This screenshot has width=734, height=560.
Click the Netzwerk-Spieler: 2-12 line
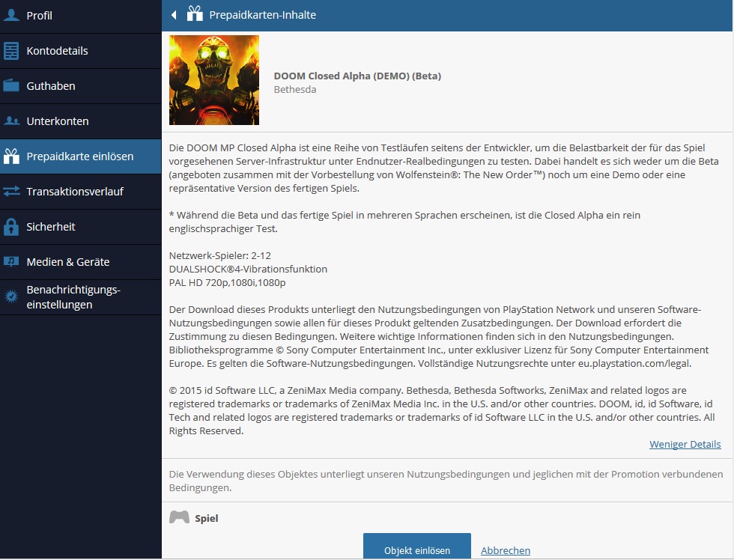pos(220,255)
